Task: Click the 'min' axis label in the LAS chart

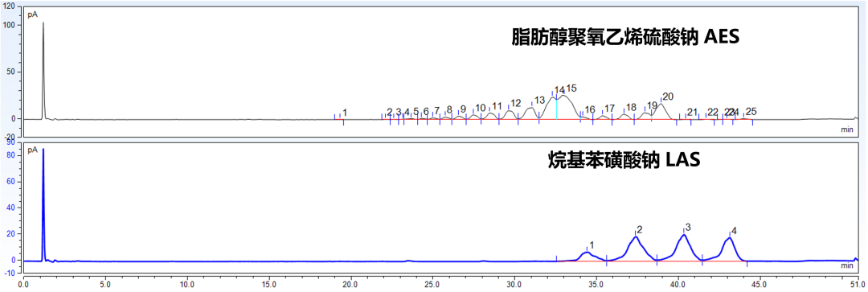Action: click(x=846, y=266)
